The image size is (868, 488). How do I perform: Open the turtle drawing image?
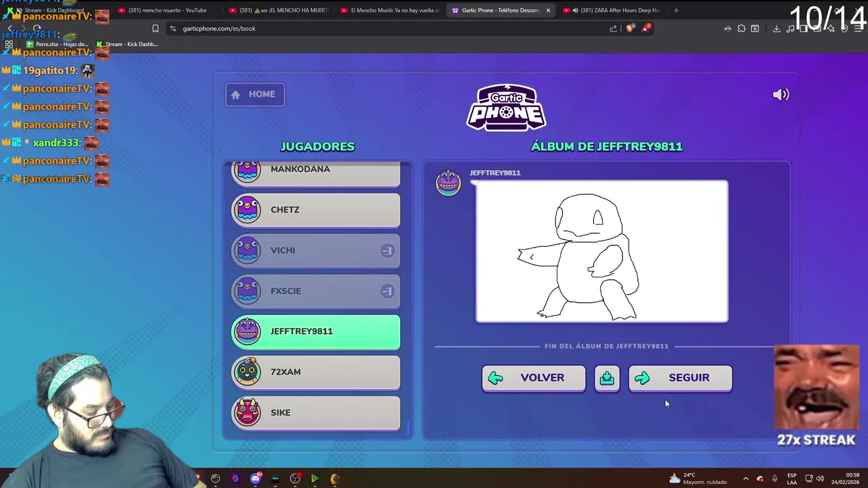click(602, 251)
